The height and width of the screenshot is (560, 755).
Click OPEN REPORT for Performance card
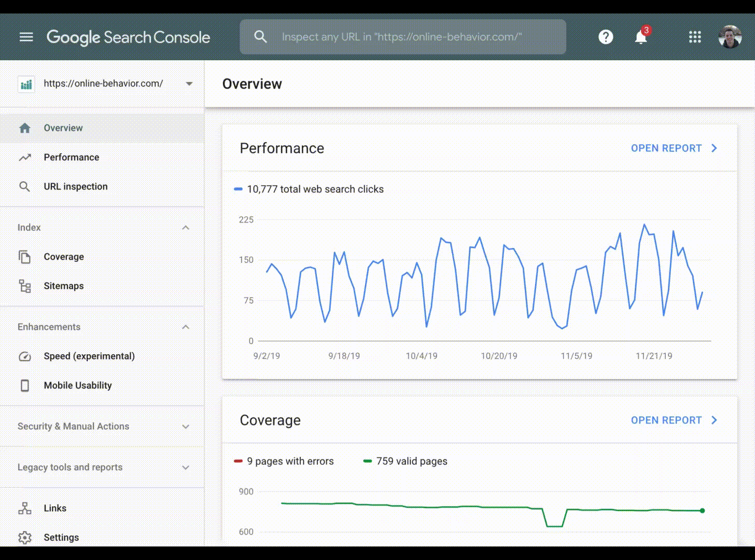[x=674, y=148]
